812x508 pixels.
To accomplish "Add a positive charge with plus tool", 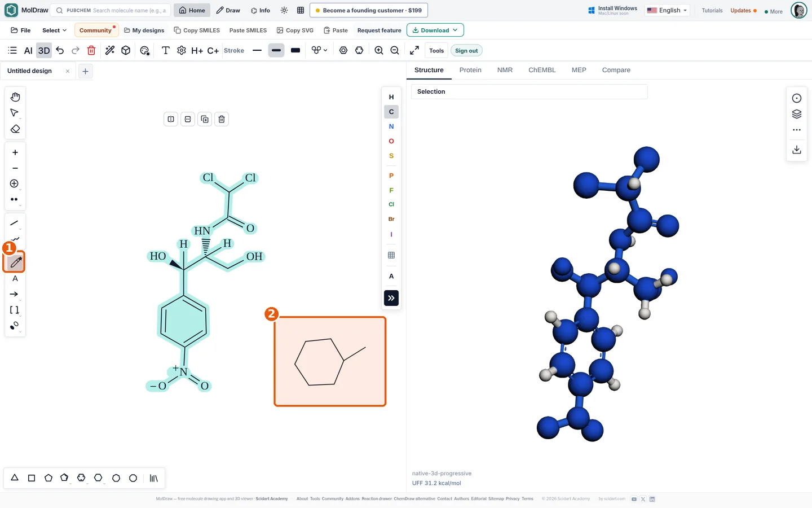I will pyautogui.click(x=15, y=152).
